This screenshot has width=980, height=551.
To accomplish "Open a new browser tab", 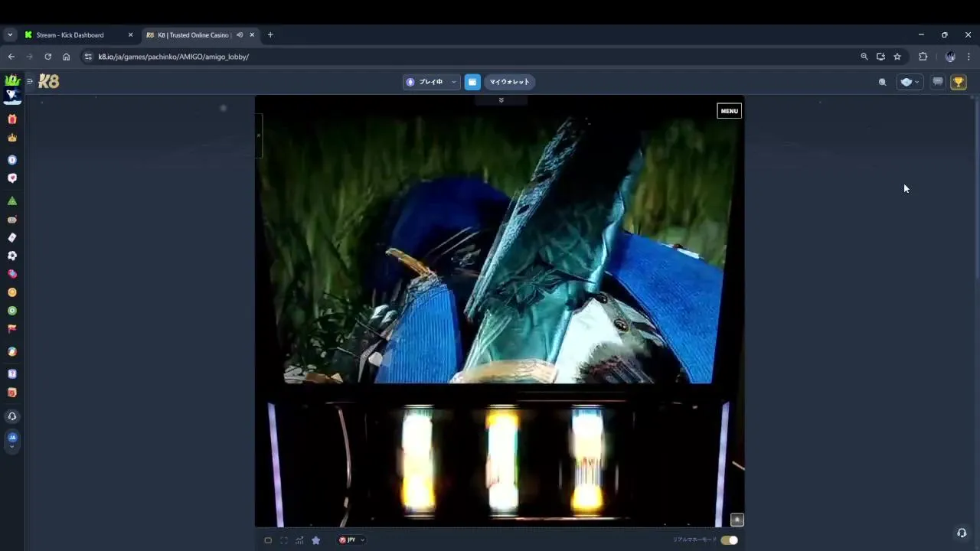I will (270, 35).
